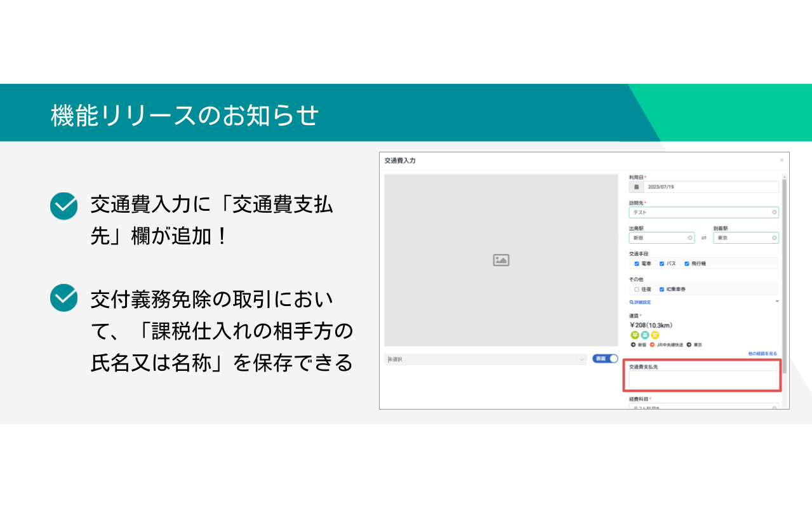Uncheck the バス transport checkbox
Image resolution: width=812 pixels, height=508 pixels.
click(662, 264)
